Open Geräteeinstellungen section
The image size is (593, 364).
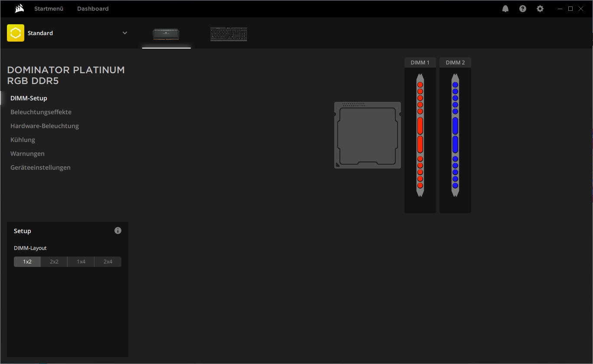[41, 168]
